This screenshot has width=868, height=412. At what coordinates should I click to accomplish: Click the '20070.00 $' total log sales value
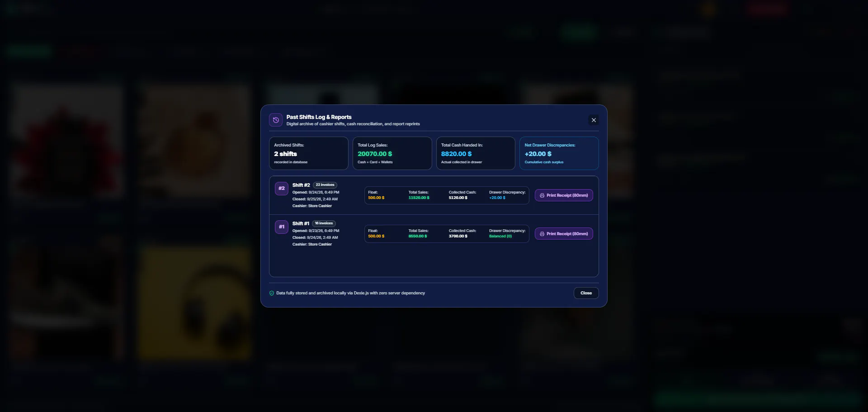[375, 154]
